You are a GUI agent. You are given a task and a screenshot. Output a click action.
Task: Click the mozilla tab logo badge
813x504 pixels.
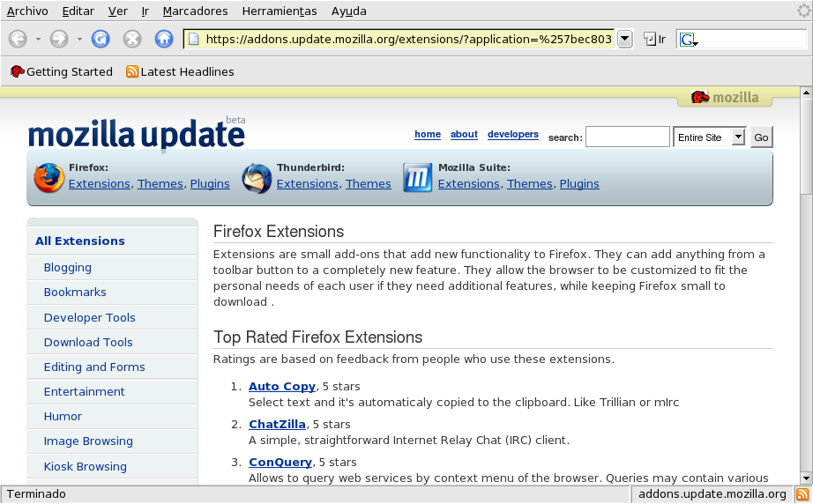pyautogui.click(x=725, y=97)
